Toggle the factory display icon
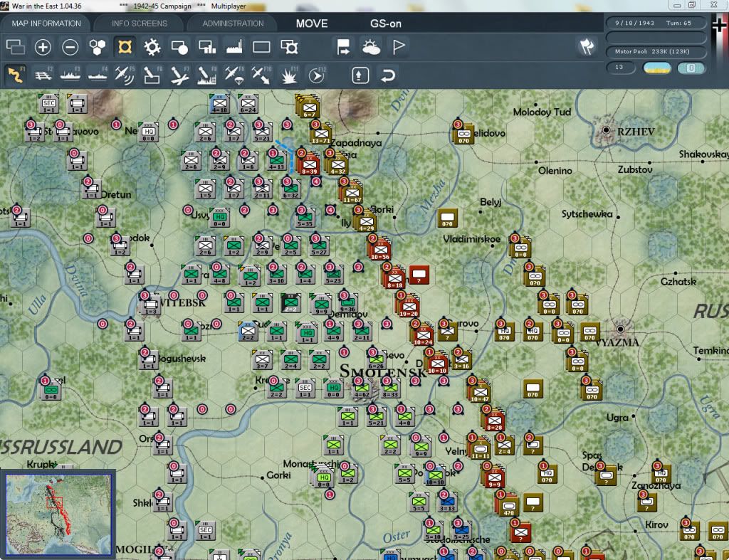 pos(234,47)
